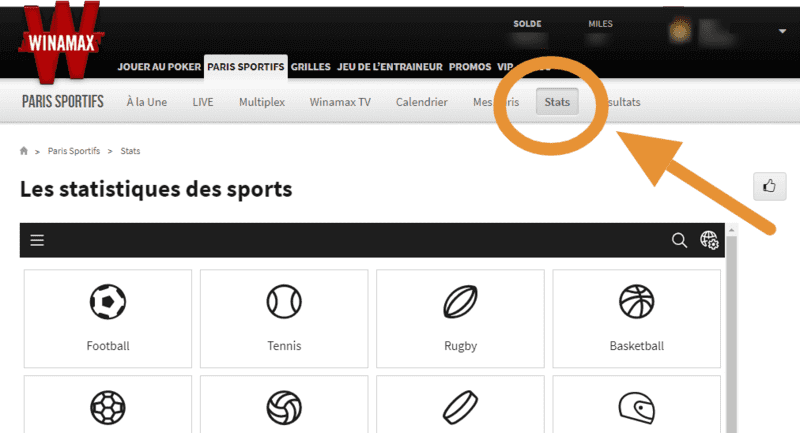Select the racing helmet icon

[636, 408]
